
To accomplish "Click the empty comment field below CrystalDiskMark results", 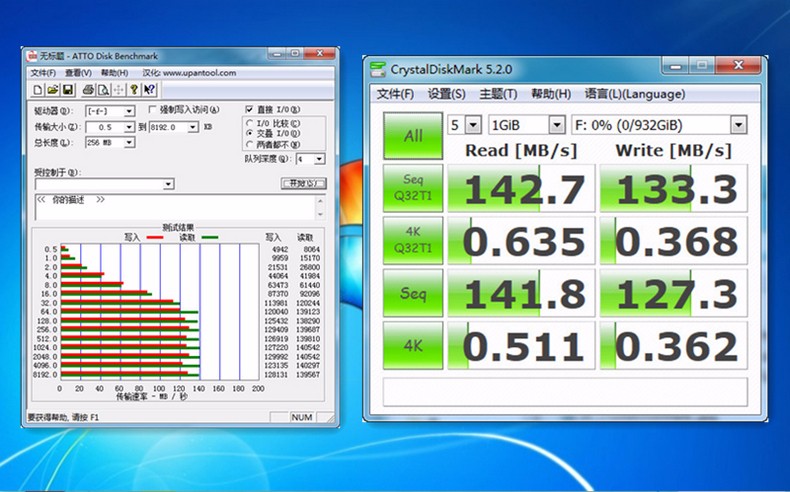I will [565, 391].
